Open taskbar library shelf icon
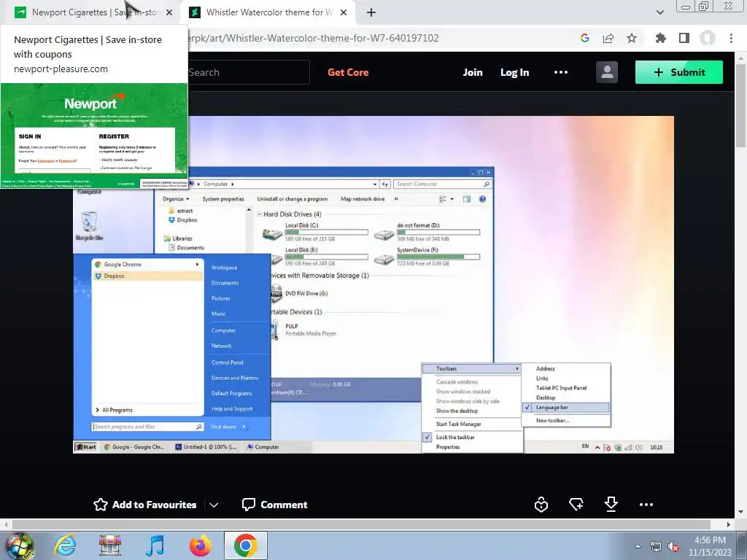This screenshot has height=560, width=747. click(110, 545)
